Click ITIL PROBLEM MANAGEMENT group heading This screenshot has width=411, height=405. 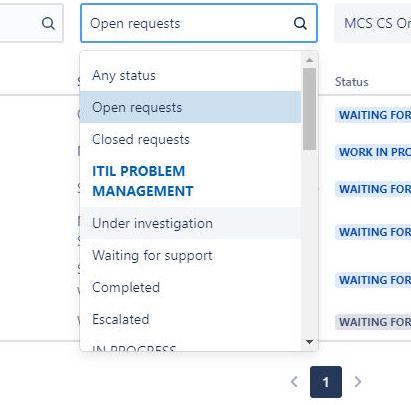(x=143, y=181)
